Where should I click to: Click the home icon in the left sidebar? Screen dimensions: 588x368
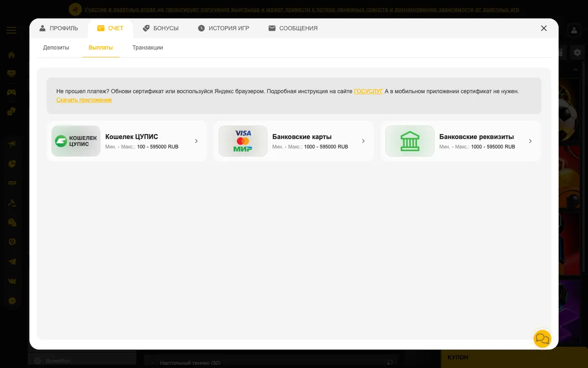[x=11, y=55]
